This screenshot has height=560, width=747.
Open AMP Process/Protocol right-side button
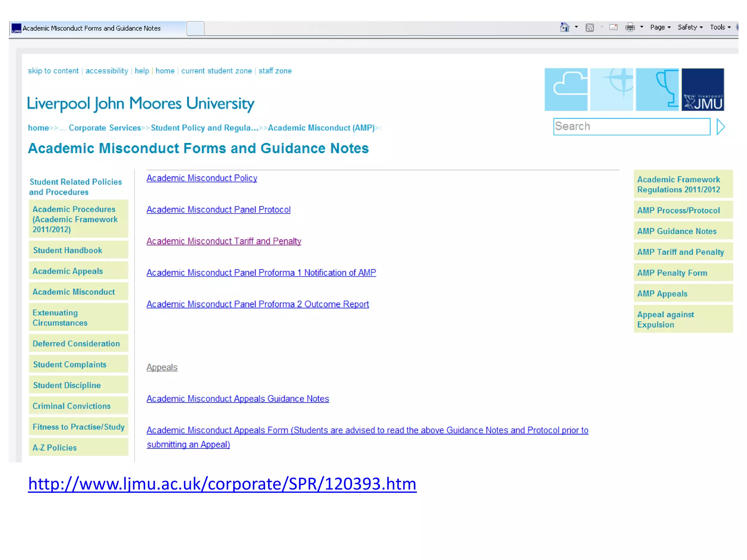tap(683, 210)
